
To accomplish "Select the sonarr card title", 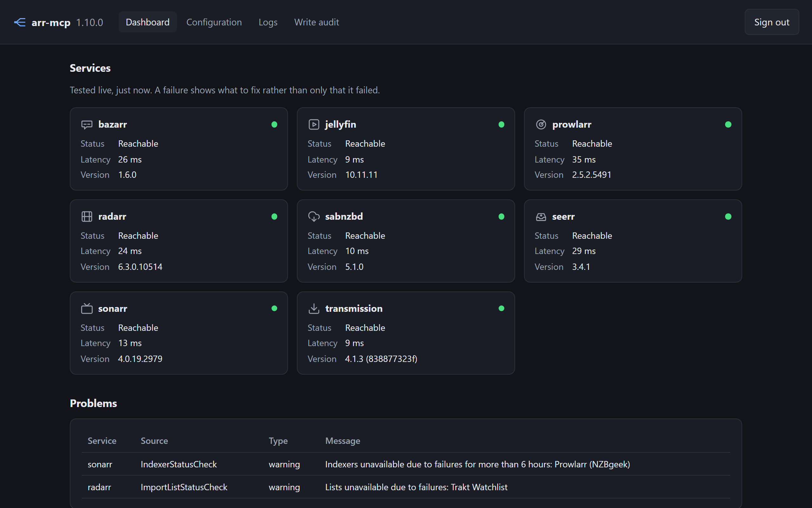I will tap(112, 308).
